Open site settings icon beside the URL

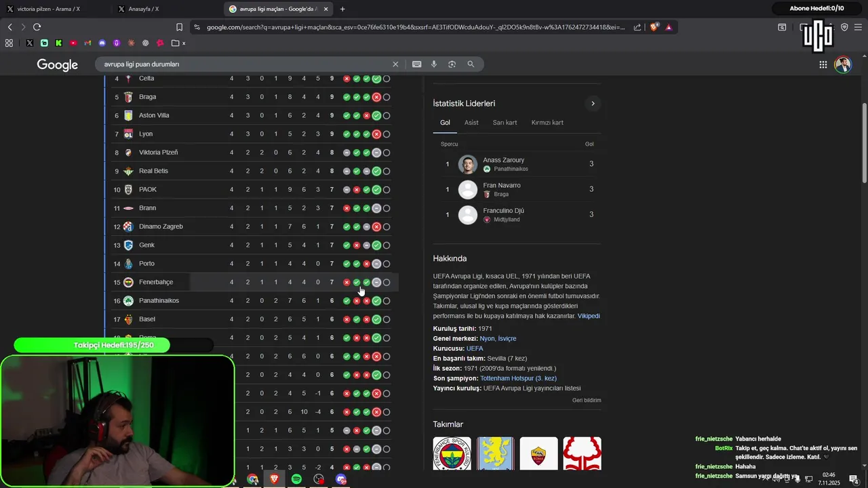coord(197,27)
